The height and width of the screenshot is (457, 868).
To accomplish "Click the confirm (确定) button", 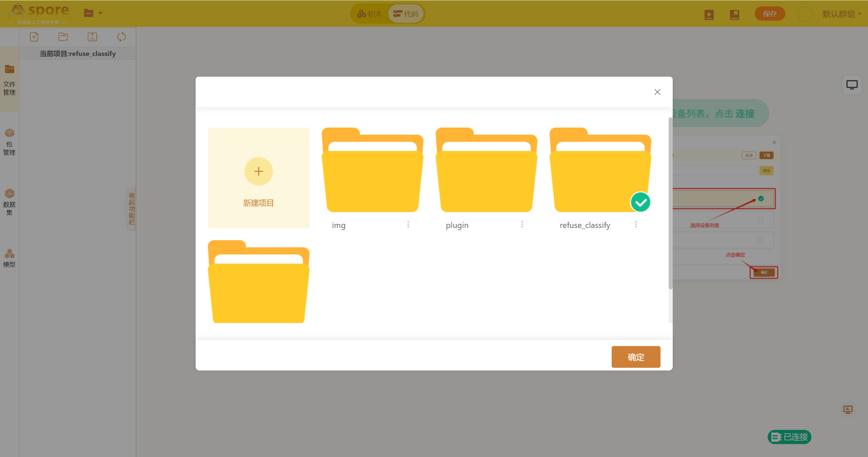I will pyautogui.click(x=636, y=357).
